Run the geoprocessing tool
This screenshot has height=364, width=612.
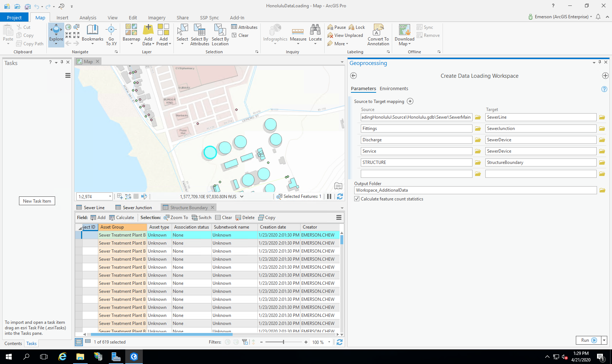click(589, 340)
